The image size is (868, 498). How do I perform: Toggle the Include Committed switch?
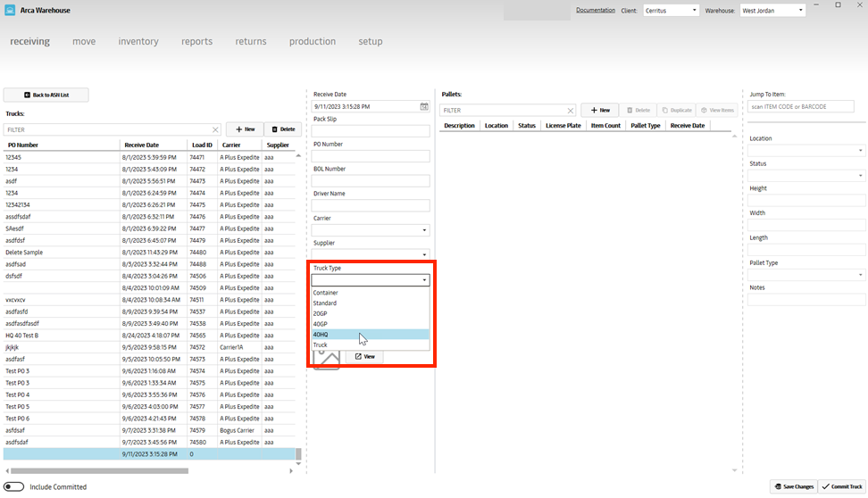(14, 486)
